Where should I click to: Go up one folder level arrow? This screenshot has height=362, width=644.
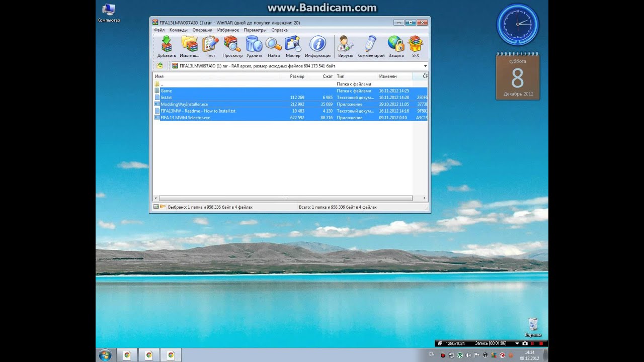160,66
